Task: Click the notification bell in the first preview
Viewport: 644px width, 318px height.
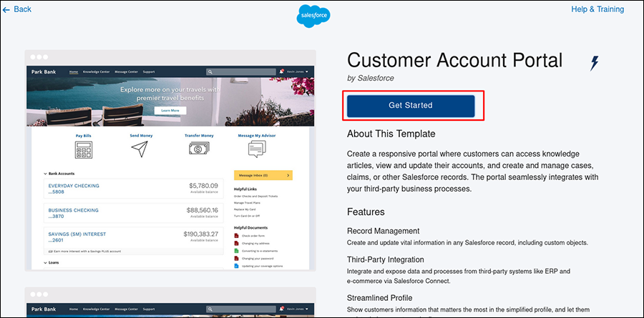Action: (x=282, y=71)
